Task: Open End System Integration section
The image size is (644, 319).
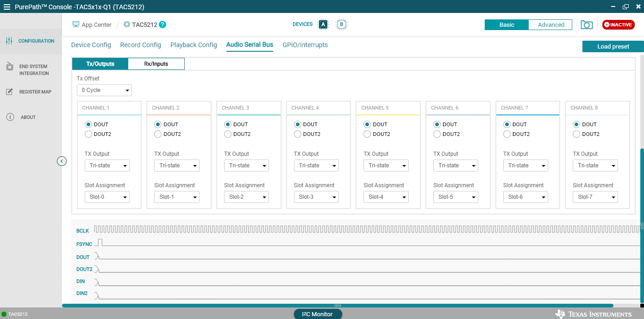Action: click(31, 70)
